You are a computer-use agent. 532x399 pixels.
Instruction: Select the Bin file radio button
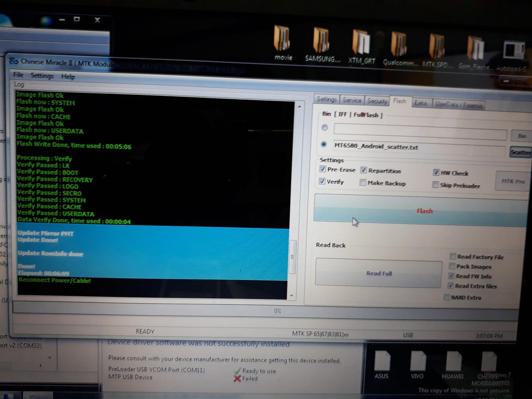coord(325,128)
